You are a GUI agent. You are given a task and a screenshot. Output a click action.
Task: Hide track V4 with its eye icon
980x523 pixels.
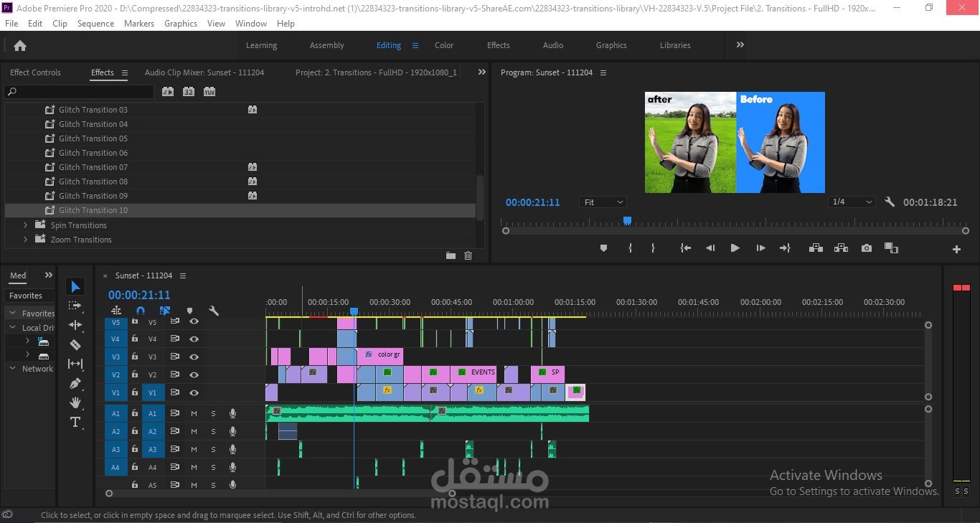tap(194, 339)
